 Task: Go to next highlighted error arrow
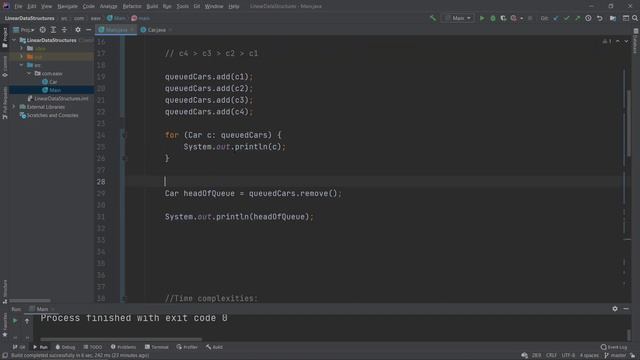click(x=626, y=41)
